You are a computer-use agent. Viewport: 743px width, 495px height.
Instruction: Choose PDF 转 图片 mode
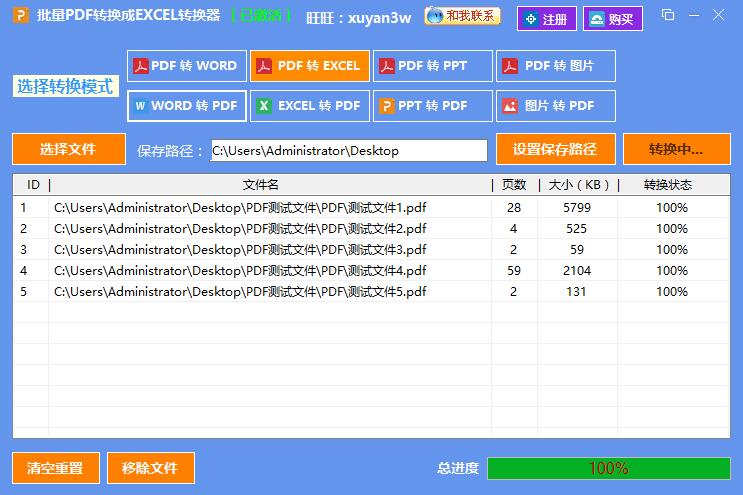click(556, 66)
